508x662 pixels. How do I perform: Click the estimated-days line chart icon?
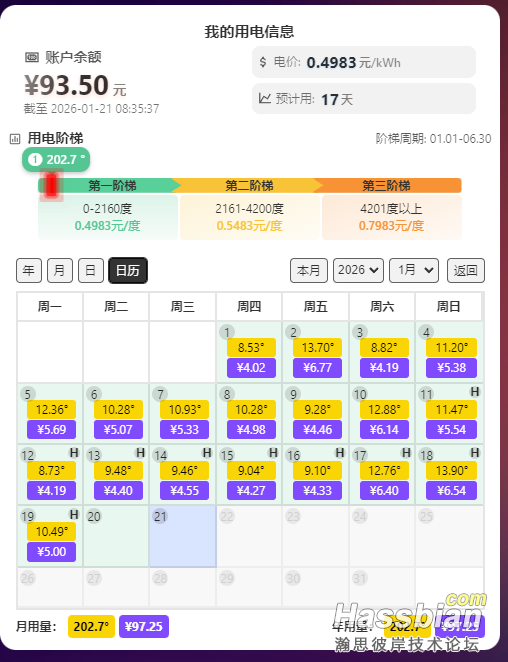coord(265,98)
